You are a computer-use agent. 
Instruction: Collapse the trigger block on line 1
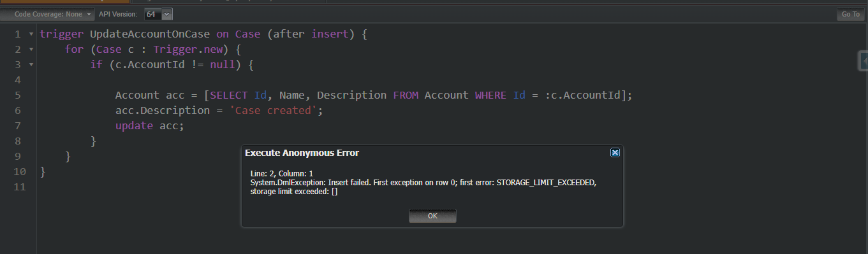pyautogui.click(x=31, y=34)
